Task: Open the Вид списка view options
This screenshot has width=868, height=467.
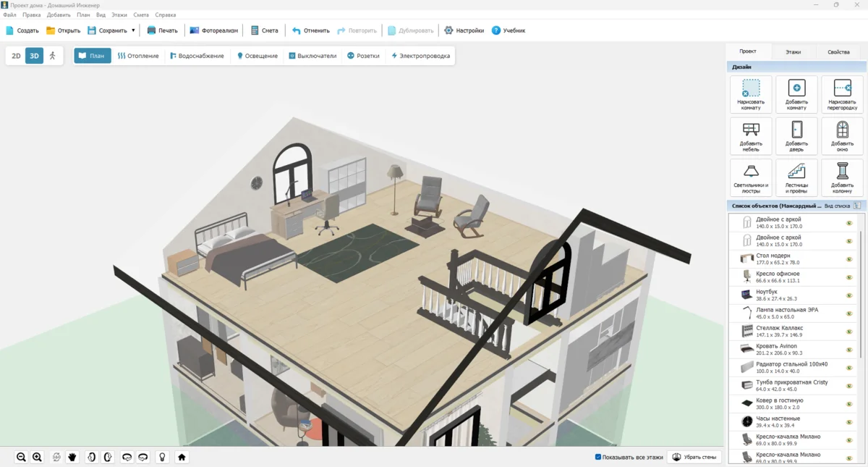Action: pos(843,206)
